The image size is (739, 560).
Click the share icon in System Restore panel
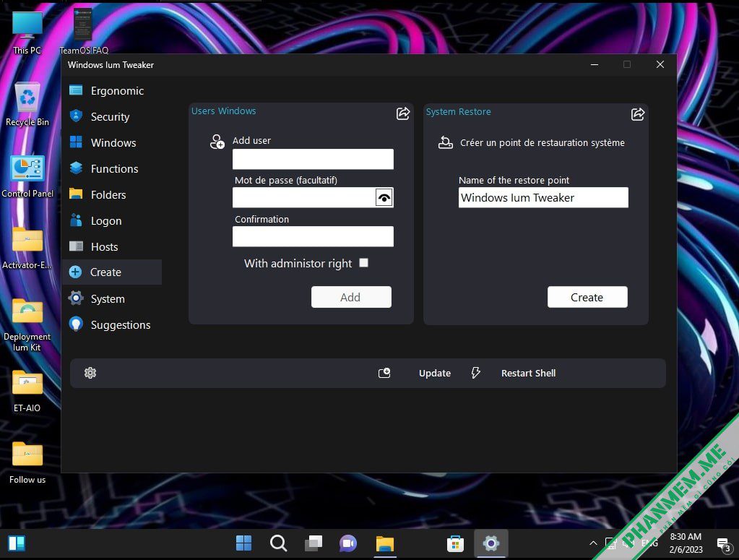tap(638, 114)
